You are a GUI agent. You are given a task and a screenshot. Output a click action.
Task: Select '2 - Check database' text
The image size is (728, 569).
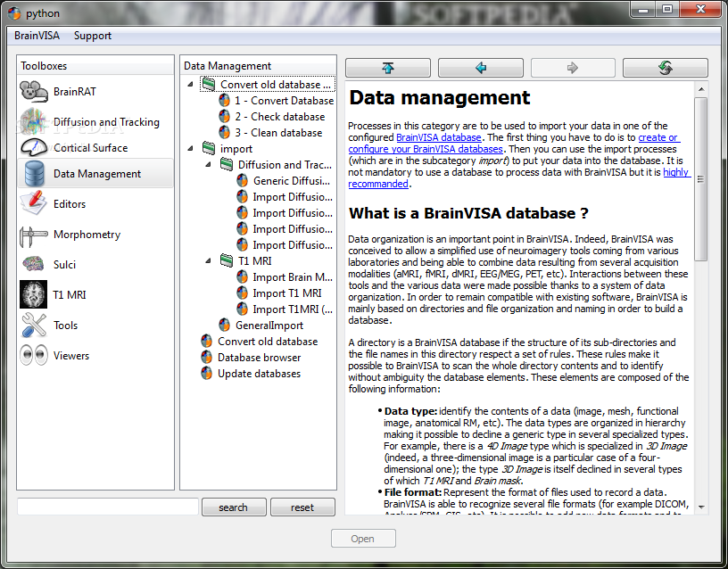(279, 117)
